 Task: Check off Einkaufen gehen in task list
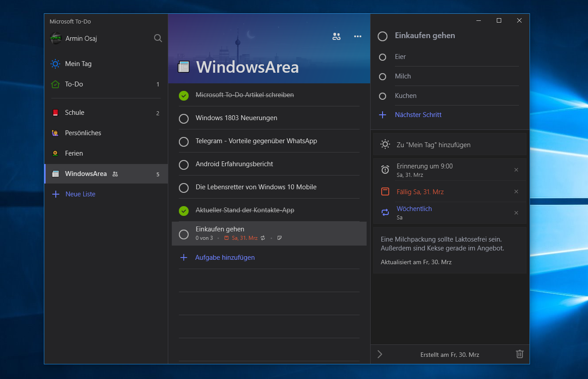184,234
